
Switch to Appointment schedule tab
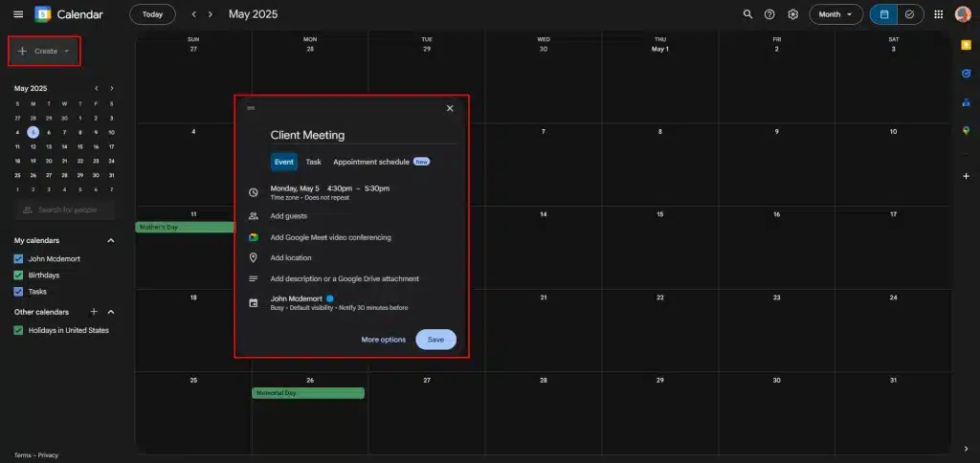pyautogui.click(x=371, y=162)
